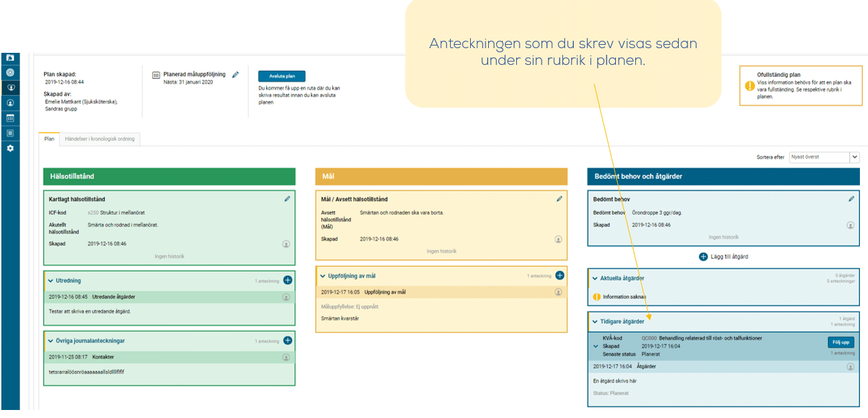This screenshot has height=418, width=868.
Task: Switch to Händelser i kronologisk ordning tab
Action: (100, 139)
